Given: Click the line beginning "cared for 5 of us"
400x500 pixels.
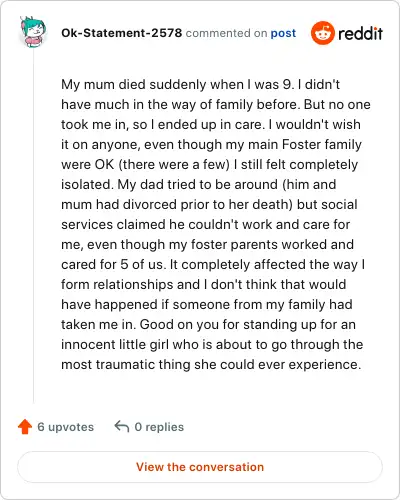Looking at the screenshot, I should (213, 264).
